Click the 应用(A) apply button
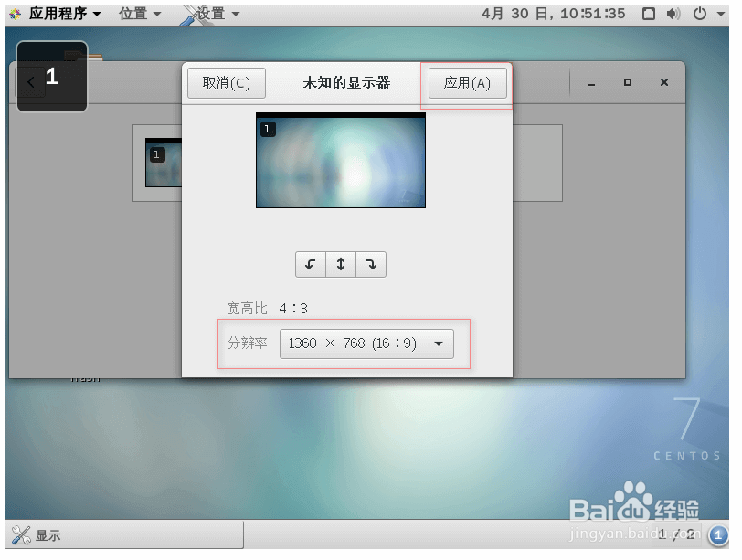Screen dimensions: 742x560 pyautogui.click(x=467, y=82)
